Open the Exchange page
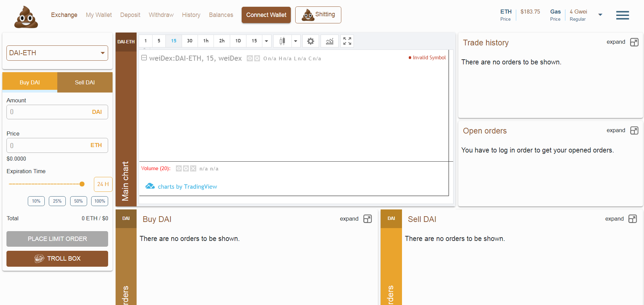The width and height of the screenshot is (644, 305). click(64, 15)
